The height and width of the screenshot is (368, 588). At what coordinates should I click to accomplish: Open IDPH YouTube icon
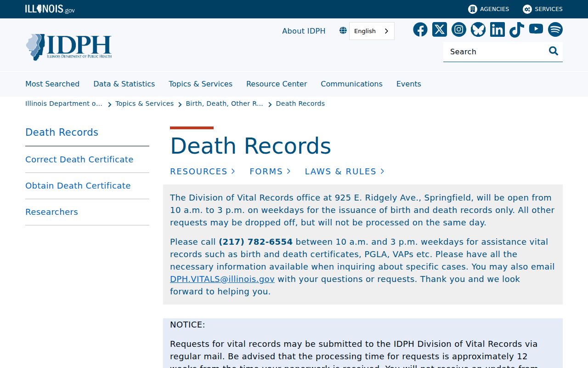pyautogui.click(x=536, y=29)
